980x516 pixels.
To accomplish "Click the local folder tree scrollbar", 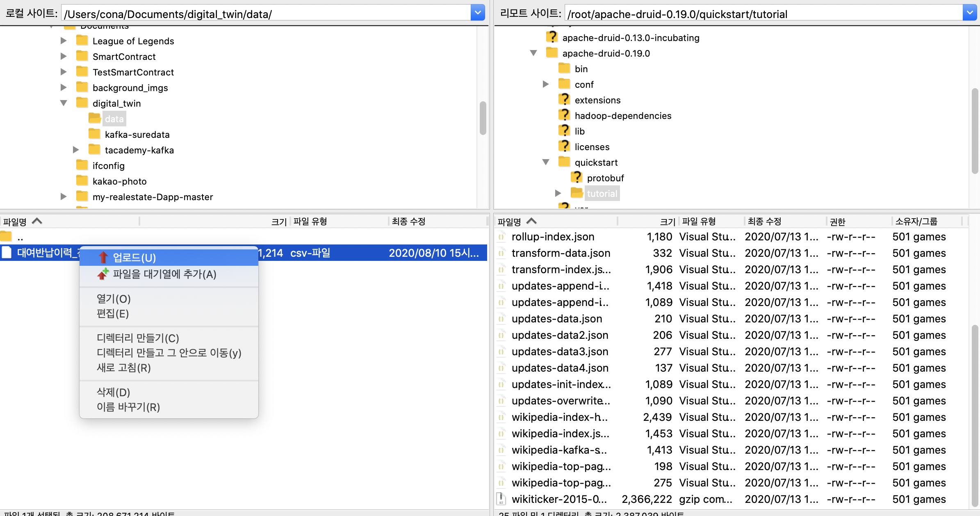I will 483,118.
